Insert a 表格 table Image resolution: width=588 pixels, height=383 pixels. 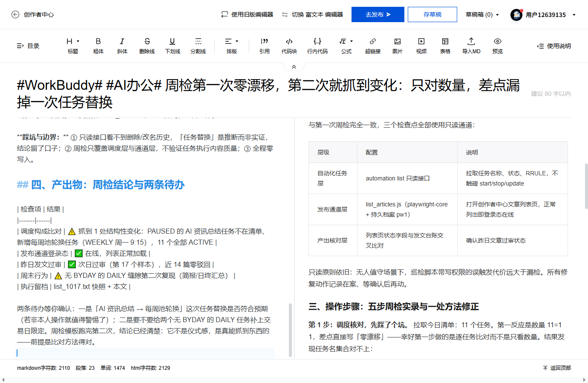pyautogui.click(x=445, y=46)
